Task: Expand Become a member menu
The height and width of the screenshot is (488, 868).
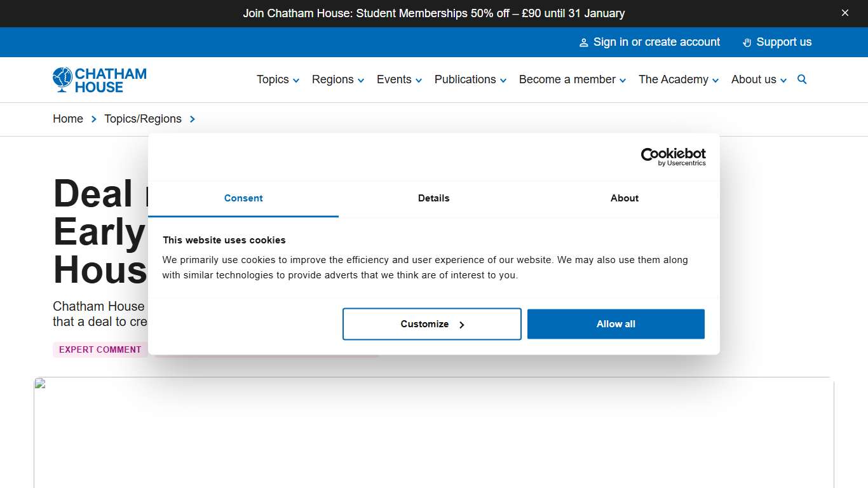Action: 572,79
